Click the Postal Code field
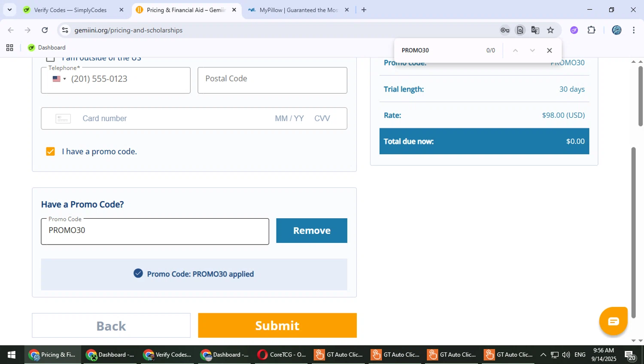 click(x=272, y=80)
